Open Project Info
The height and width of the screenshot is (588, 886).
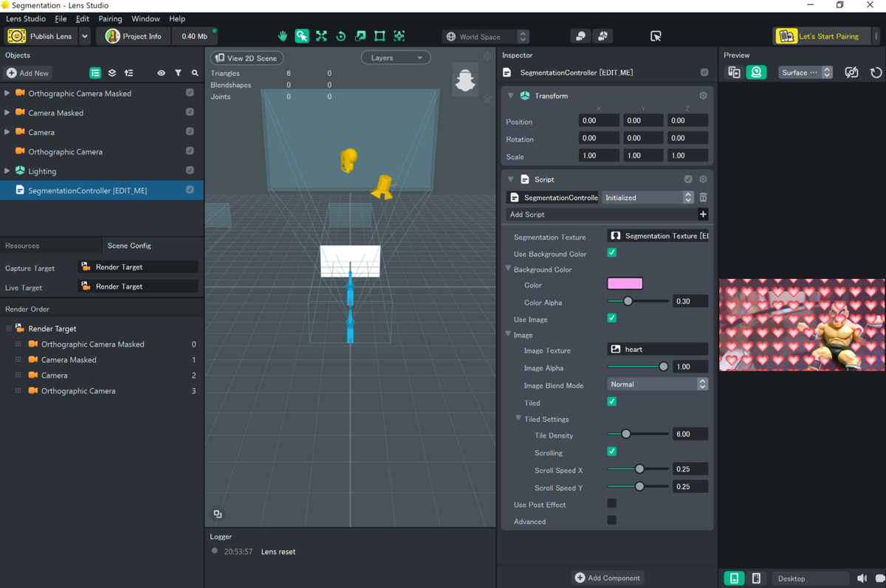134,36
